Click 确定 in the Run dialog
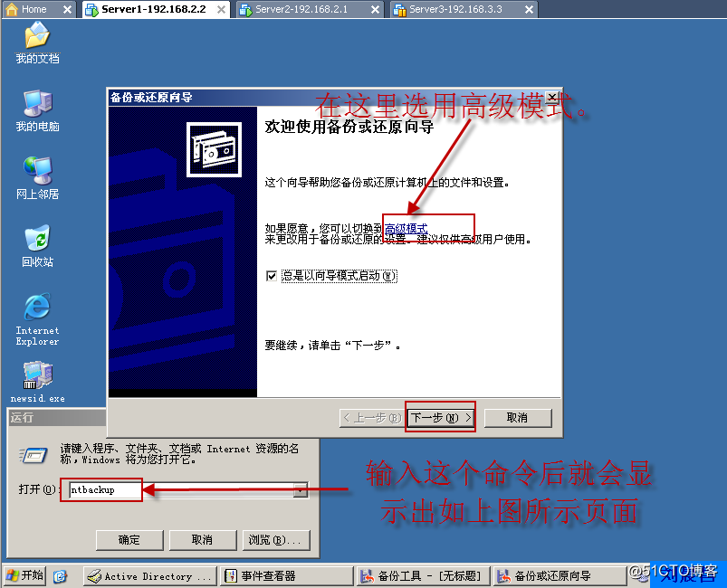 pos(129,540)
